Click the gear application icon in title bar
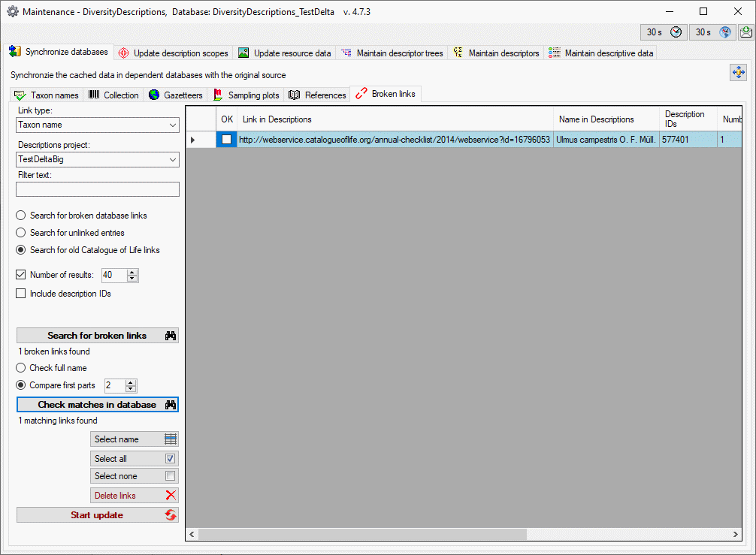 [x=13, y=11]
